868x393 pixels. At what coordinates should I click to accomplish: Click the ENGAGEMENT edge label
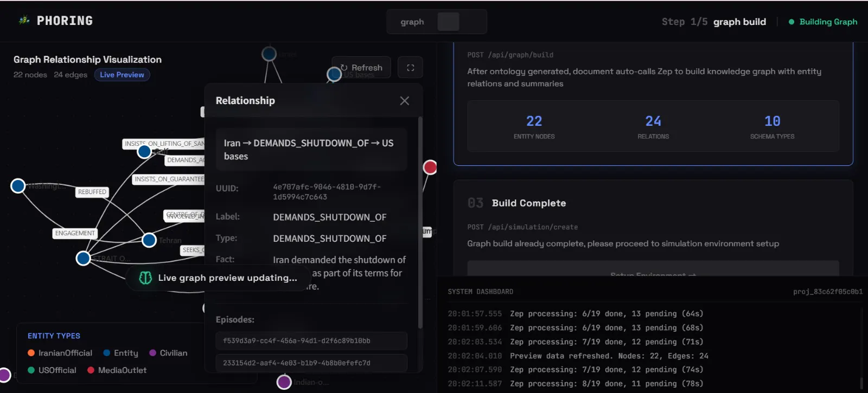coord(75,233)
